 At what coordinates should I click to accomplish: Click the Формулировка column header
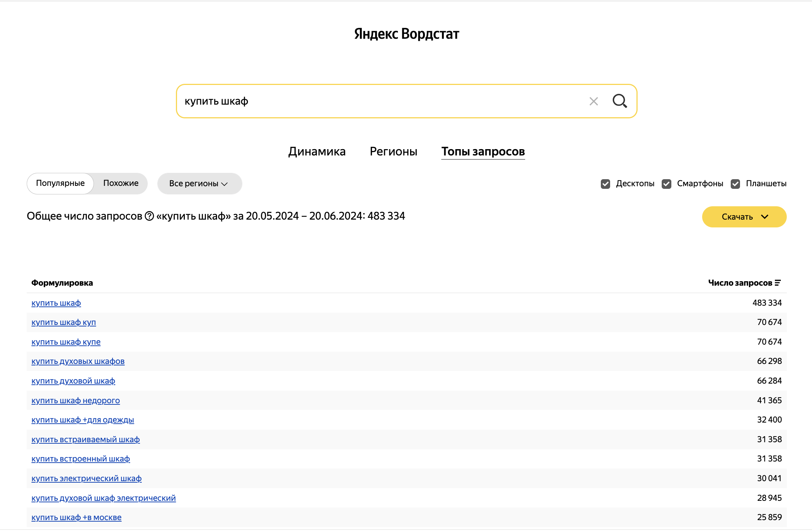click(62, 283)
